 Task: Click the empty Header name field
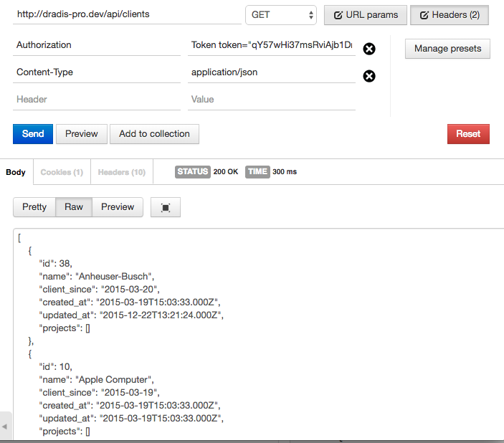tap(97, 100)
